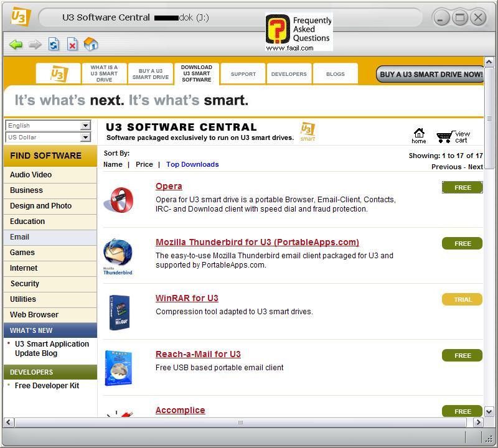Click the Mozilla Thunderbird application icon
Image resolution: width=498 pixels, height=448 pixels.
pos(118,256)
